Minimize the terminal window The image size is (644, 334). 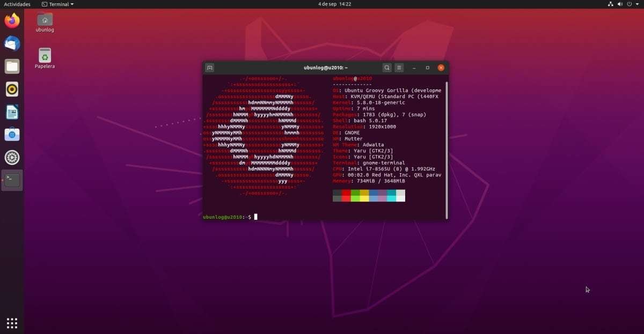[x=414, y=68]
